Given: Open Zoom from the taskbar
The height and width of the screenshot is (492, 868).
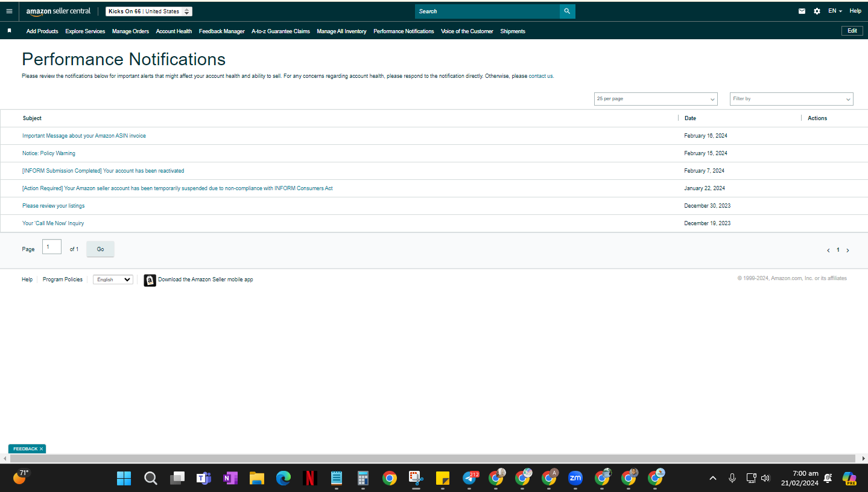Looking at the screenshot, I should (x=575, y=478).
